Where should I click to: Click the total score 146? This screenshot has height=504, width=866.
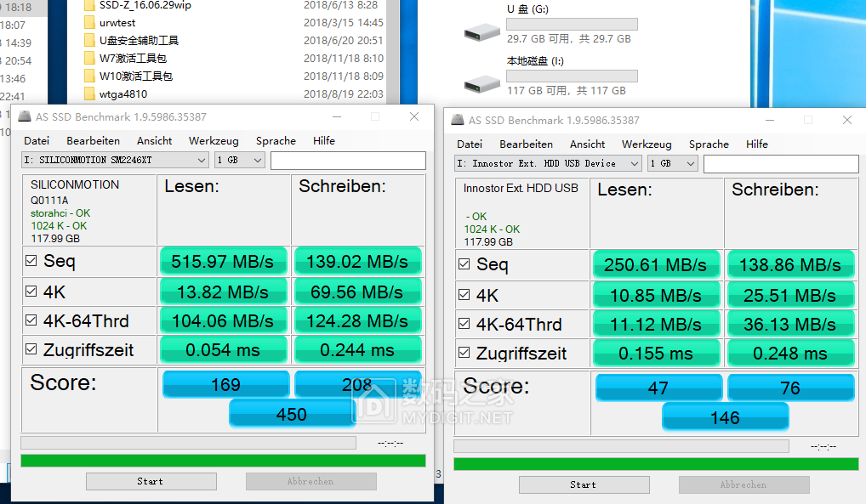[x=725, y=417]
